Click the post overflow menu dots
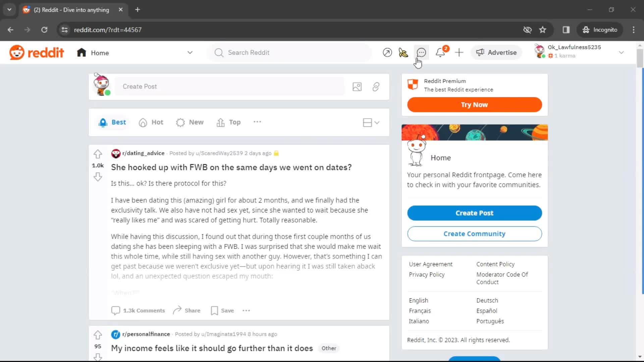This screenshot has height=362, width=644. [246, 310]
